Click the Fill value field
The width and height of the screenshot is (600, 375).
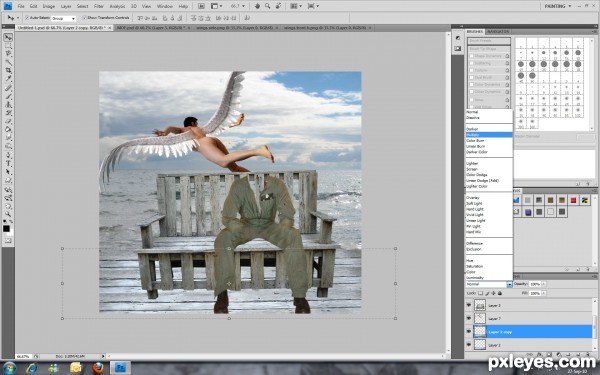tap(535, 293)
